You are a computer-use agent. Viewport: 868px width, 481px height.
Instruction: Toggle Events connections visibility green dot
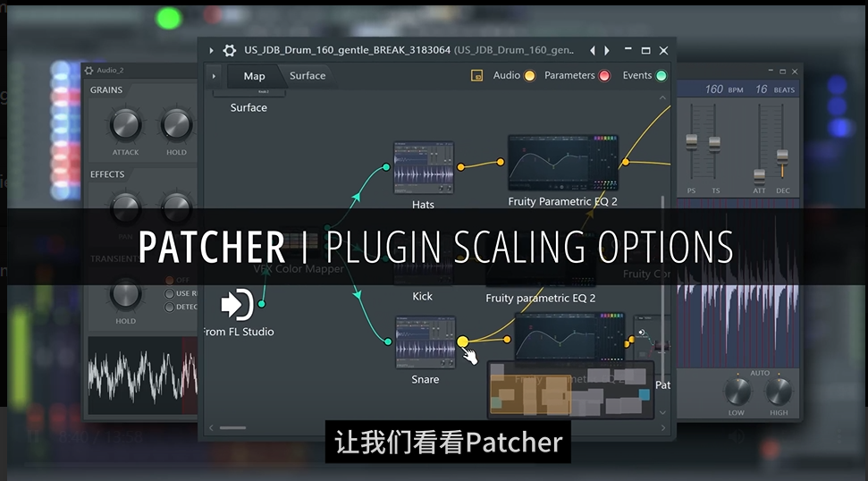pos(661,76)
